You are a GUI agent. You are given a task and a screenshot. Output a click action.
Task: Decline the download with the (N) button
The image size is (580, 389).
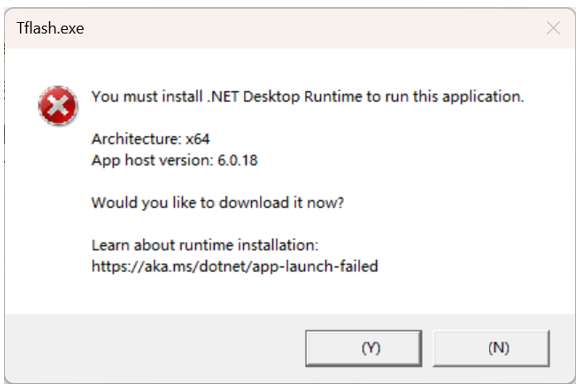(x=491, y=348)
